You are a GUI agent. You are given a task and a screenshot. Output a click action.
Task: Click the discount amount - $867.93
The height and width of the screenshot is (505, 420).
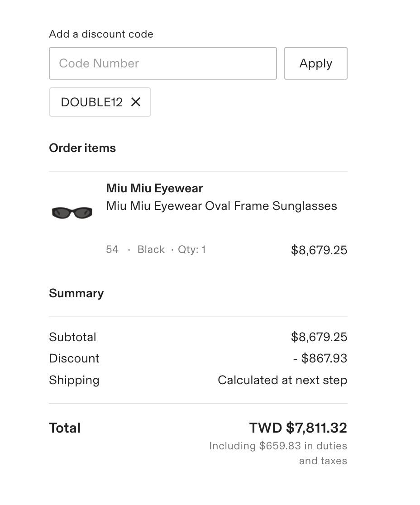click(x=320, y=358)
